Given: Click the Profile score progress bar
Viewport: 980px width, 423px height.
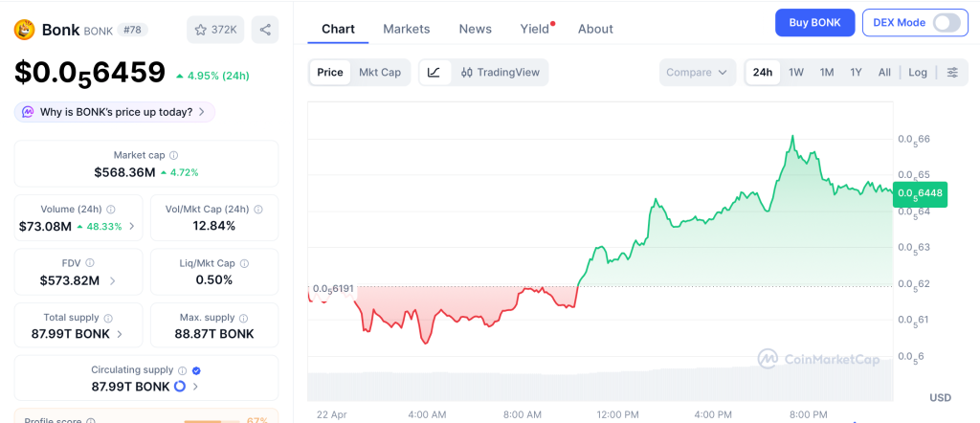Looking at the screenshot, I should click(x=212, y=421).
